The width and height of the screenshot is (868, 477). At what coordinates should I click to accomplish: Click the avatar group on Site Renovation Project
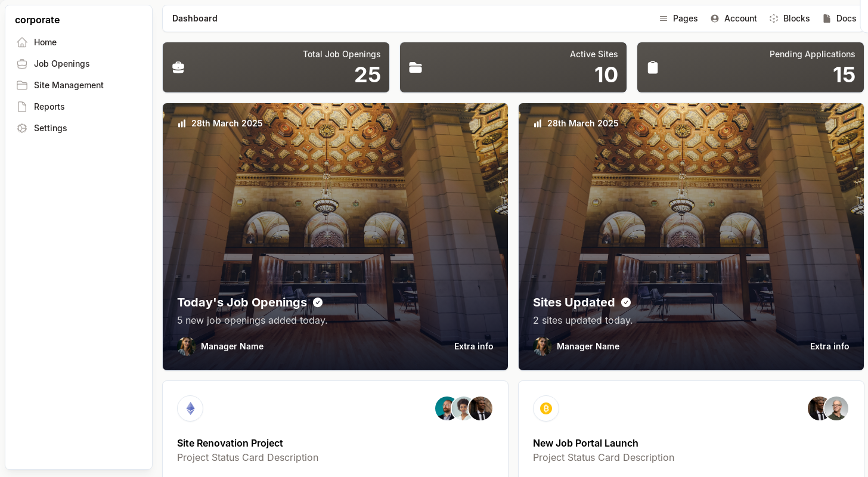tap(464, 408)
